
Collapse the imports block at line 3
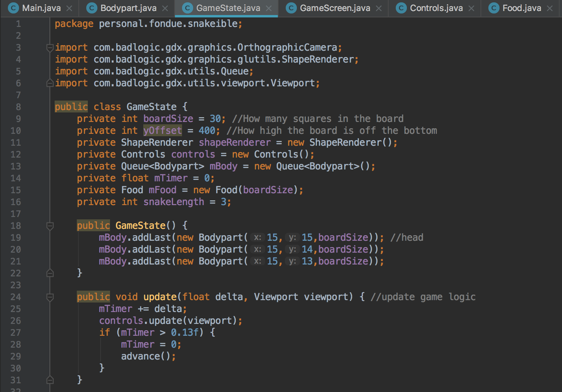(x=50, y=48)
